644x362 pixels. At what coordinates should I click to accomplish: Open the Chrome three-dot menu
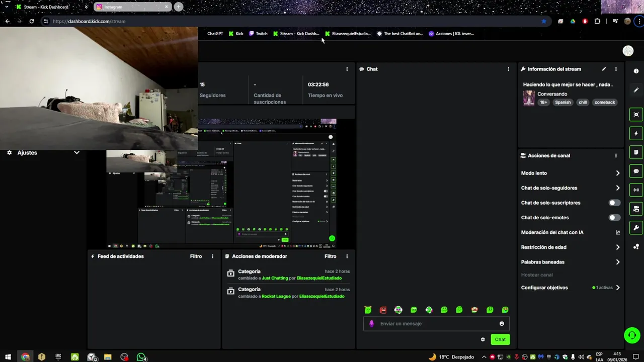tap(639, 21)
